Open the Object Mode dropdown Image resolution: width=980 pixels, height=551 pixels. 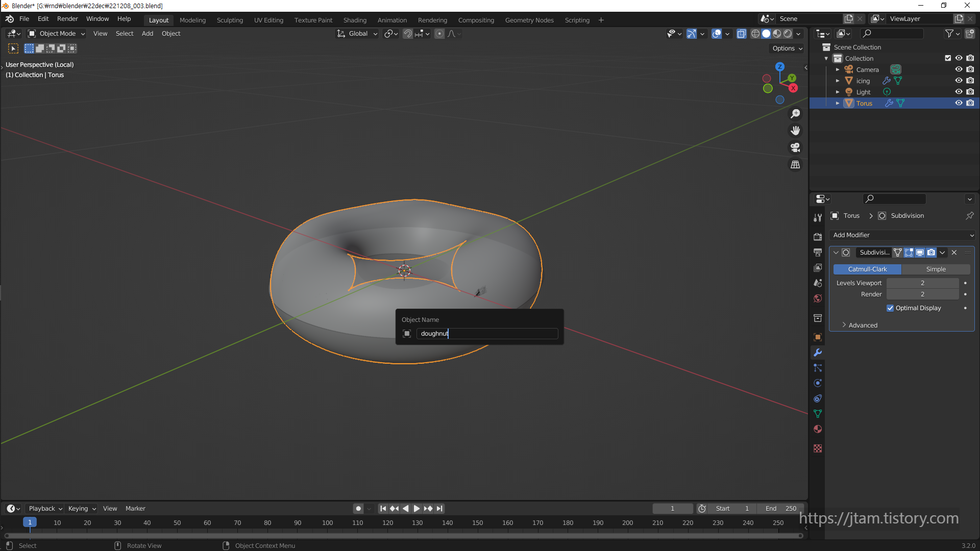[x=57, y=34]
